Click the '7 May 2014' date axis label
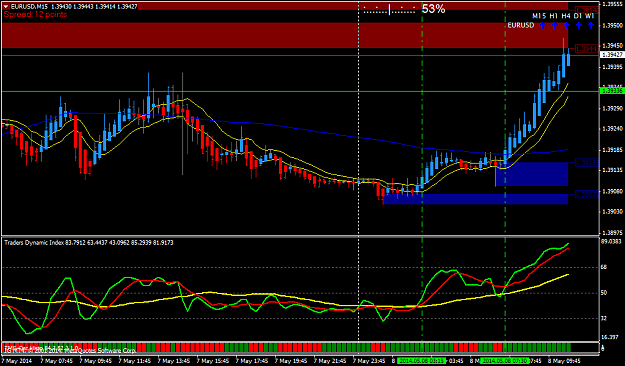 click(16, 361)
